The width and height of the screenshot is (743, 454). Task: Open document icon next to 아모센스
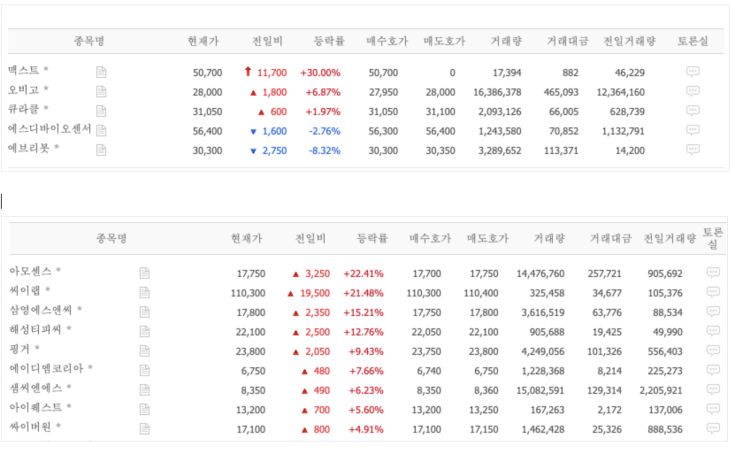[x=145, y=273]
